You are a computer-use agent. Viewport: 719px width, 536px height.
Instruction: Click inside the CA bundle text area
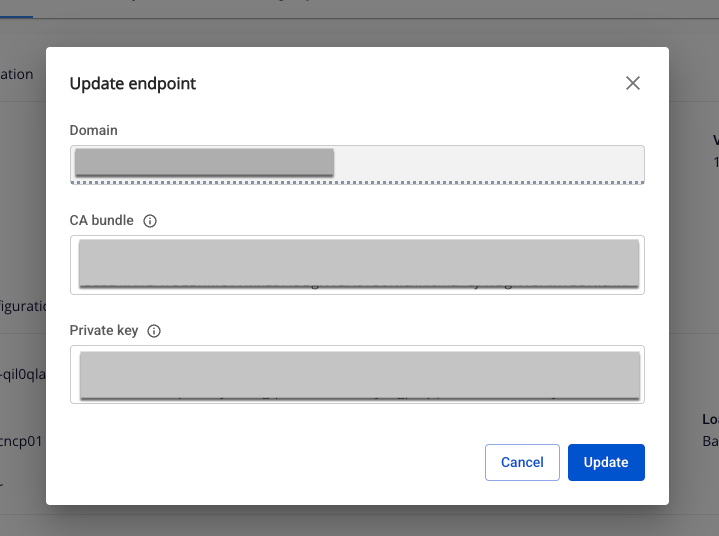[357, 264]
